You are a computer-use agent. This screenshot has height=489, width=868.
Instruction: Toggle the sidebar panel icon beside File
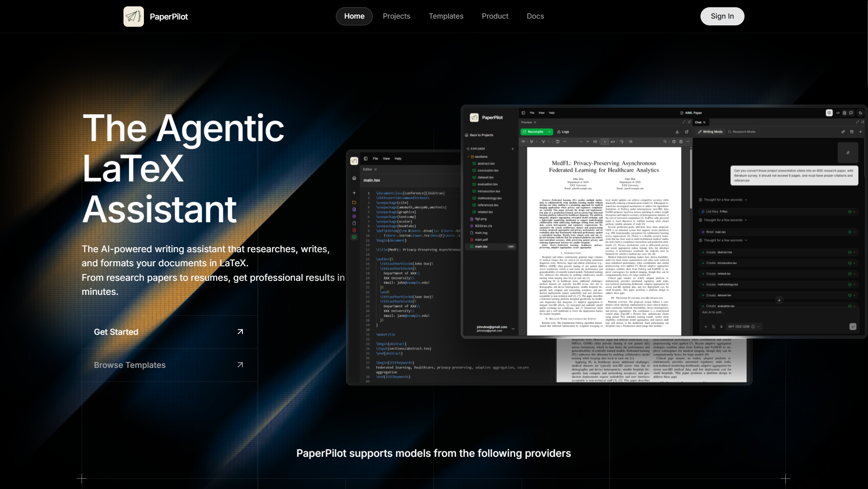[523, 113]
